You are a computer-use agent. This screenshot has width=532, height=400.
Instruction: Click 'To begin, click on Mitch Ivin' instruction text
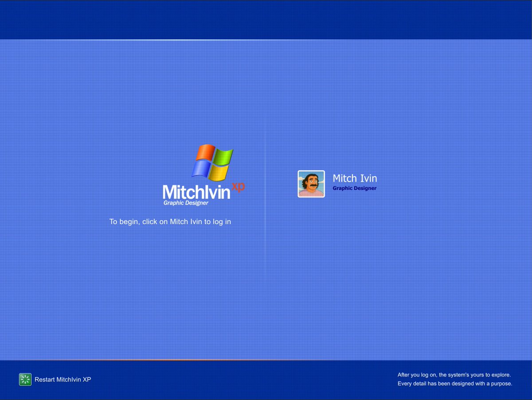[x=170, y=221]
